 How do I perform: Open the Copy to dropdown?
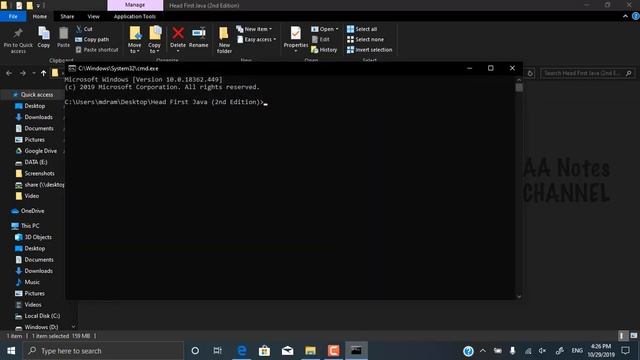(155, 40)
